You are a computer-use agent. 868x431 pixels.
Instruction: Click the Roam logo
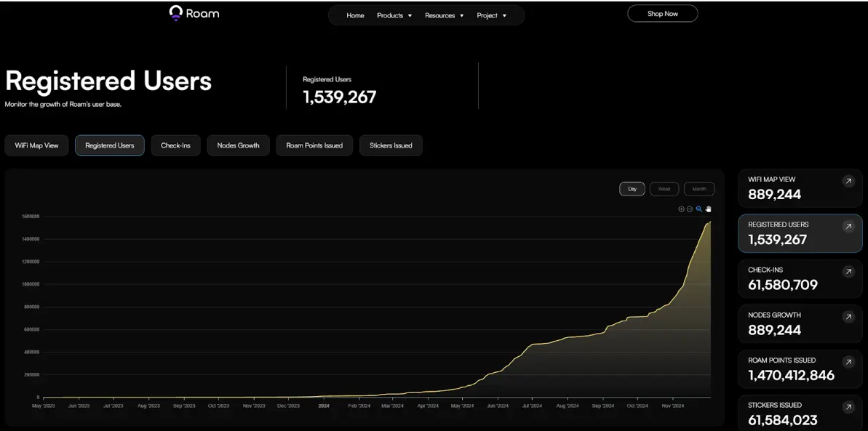coord(194,13)
